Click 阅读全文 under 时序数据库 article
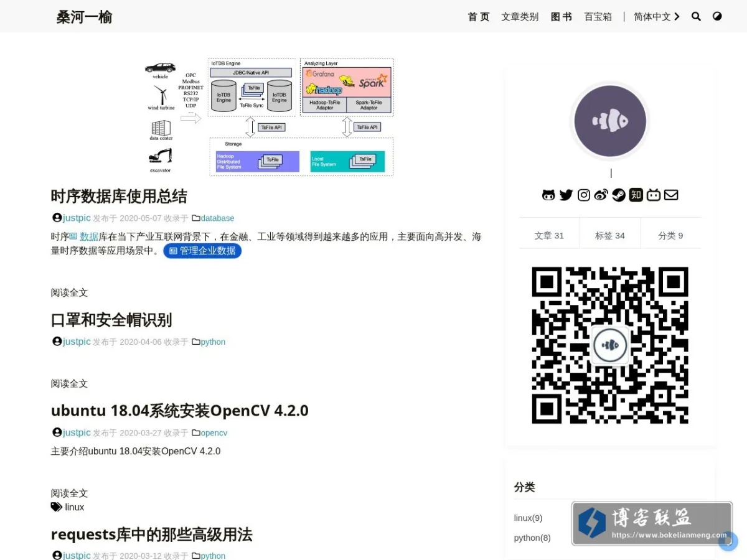 click(69, 292)
